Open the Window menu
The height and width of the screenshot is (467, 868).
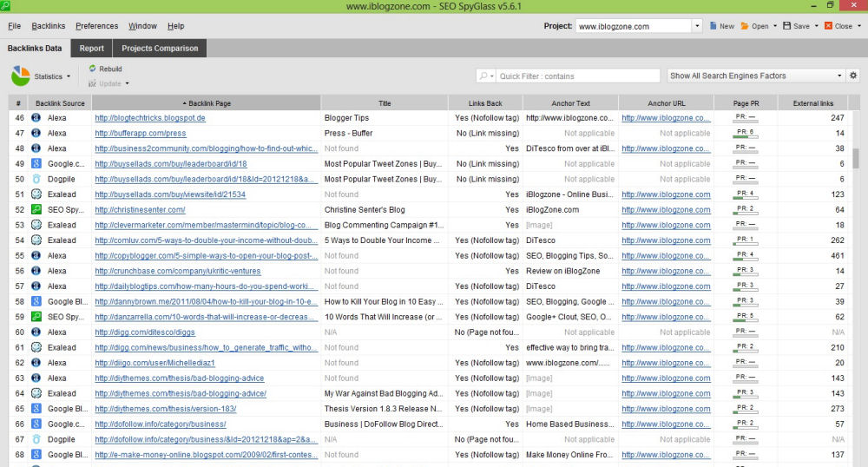click(143, 26)
